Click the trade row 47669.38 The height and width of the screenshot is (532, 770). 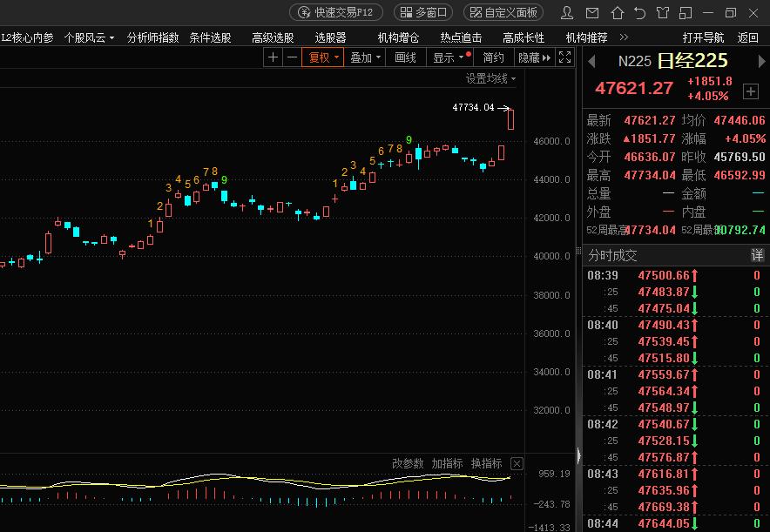coord(674,507)
